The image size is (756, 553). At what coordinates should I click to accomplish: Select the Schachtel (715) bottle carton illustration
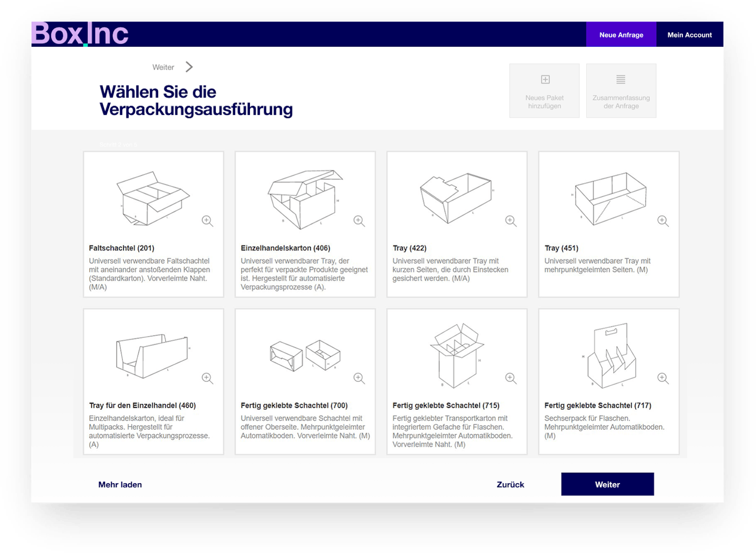(x=457, y=356)
